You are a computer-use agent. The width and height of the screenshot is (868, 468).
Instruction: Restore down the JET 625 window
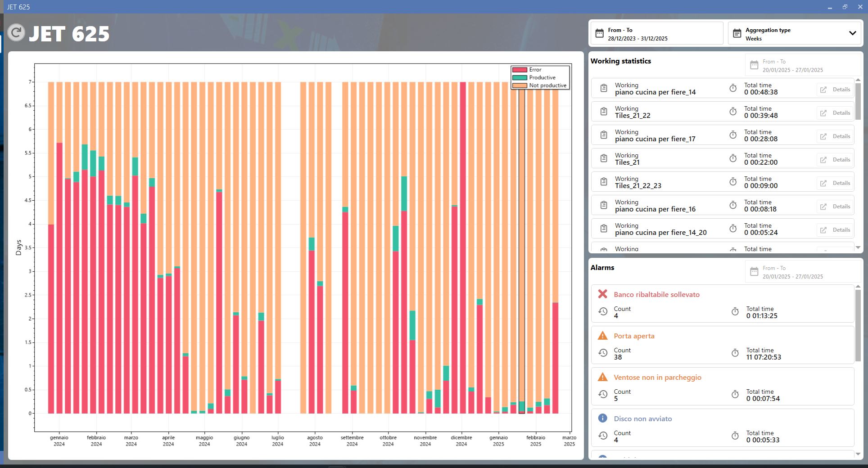[x=845, y=7]
